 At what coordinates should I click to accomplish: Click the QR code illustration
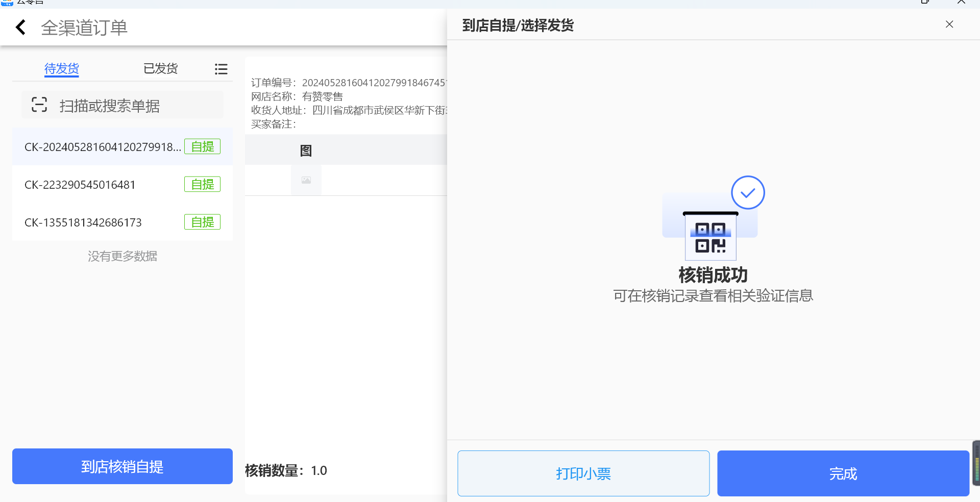pos(710,236)
